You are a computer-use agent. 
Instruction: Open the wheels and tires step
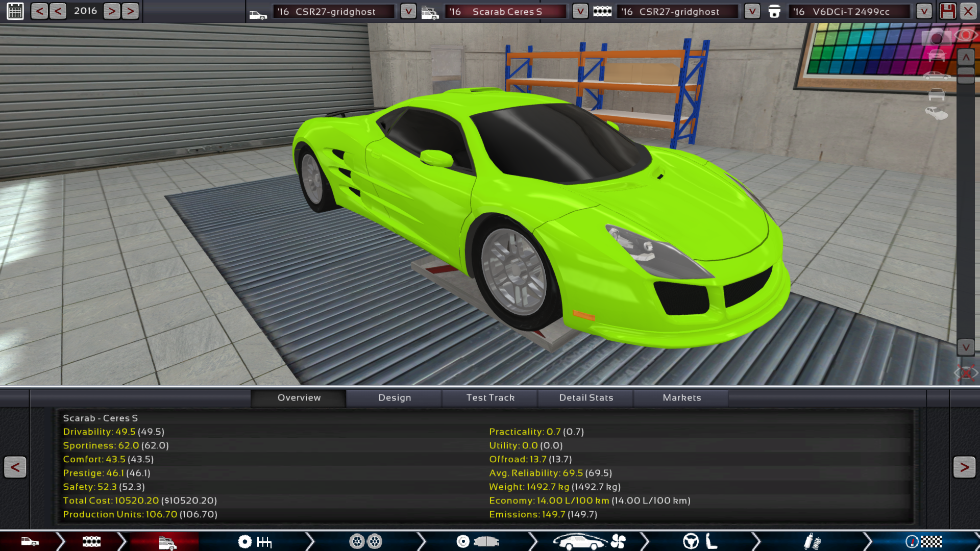point(365,541)
